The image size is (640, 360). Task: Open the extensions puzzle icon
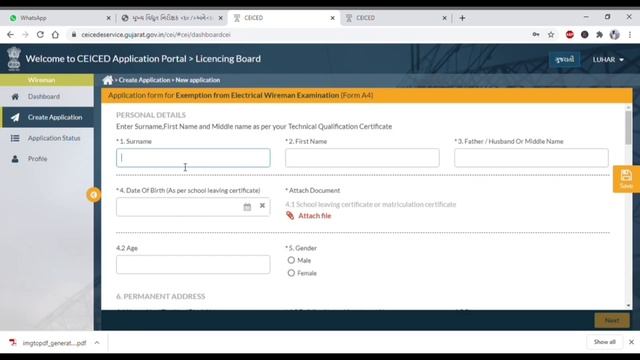[x=599, y=35]
